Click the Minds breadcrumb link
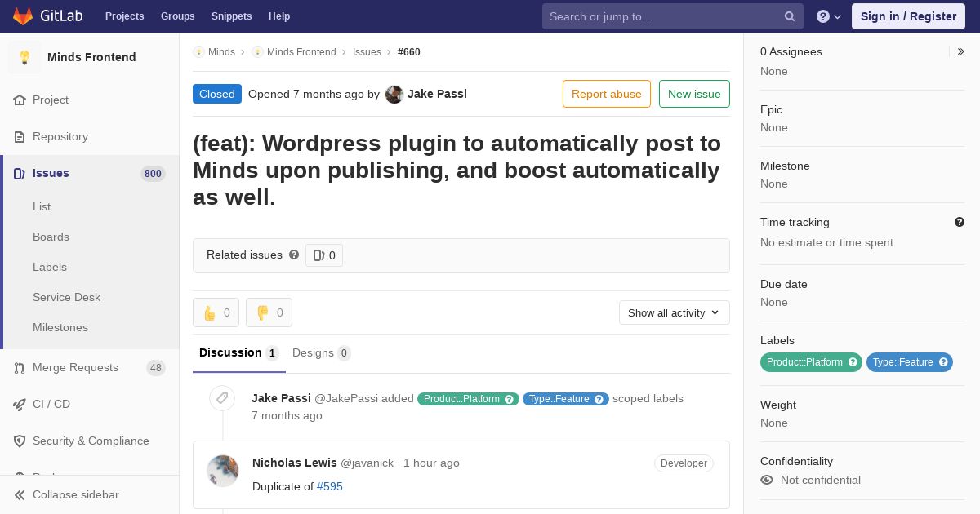This screenshot has height=514, width=980. coord(221,51)
